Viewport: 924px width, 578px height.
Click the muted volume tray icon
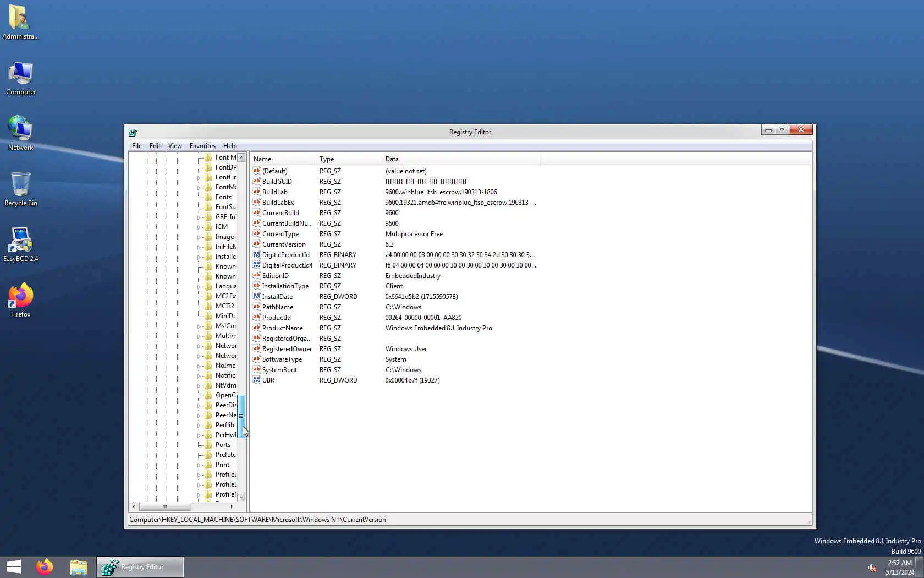[872, 568]
